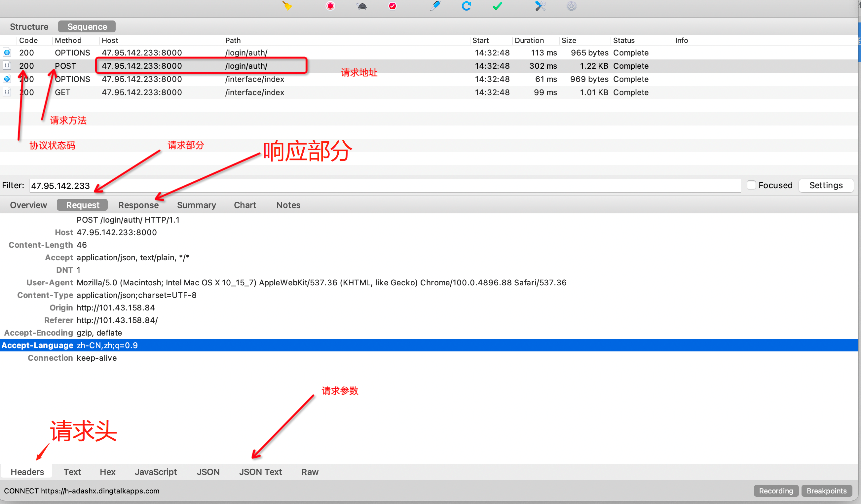Select the GET /interface/index request row

tap(254, 92)
